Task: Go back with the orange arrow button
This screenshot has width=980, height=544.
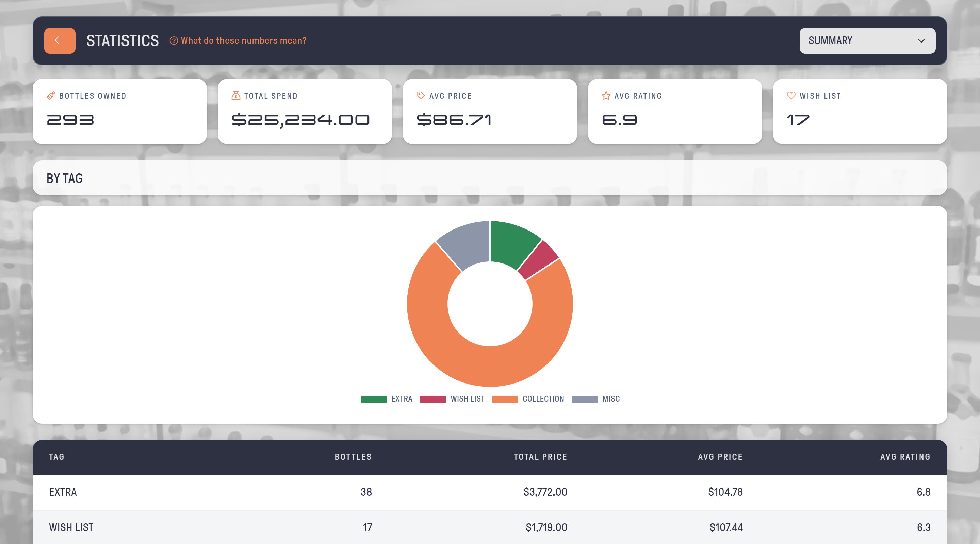Action: coord(60,41)
